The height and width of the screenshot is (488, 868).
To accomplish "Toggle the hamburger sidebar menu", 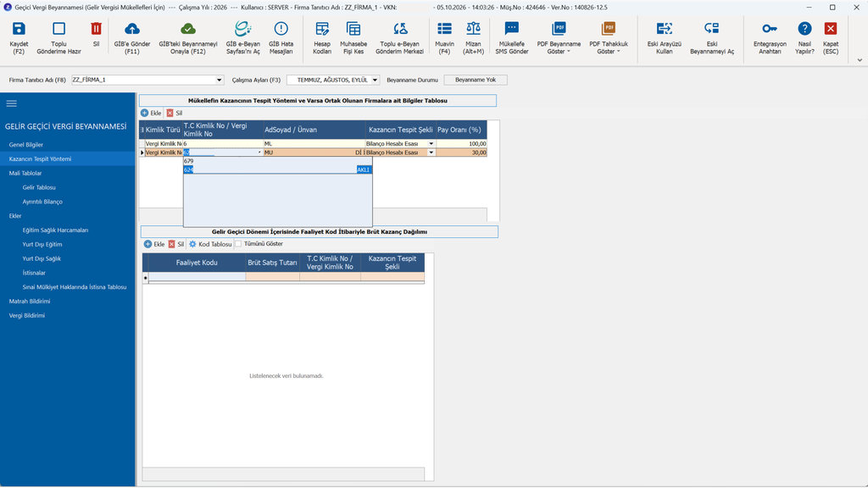I will [x=12, y=103].
